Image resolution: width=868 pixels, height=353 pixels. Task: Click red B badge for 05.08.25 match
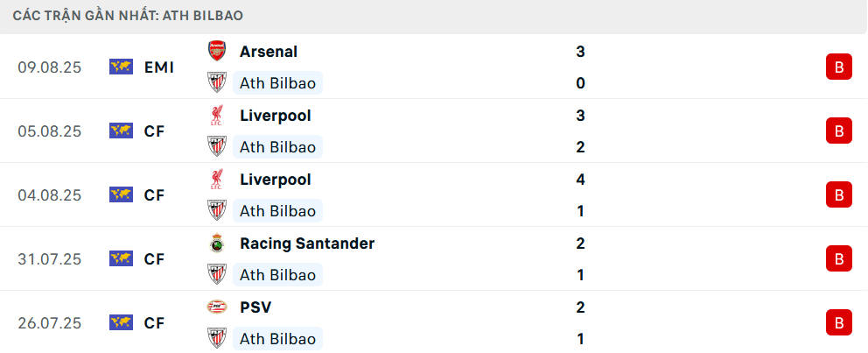[838, 131]
